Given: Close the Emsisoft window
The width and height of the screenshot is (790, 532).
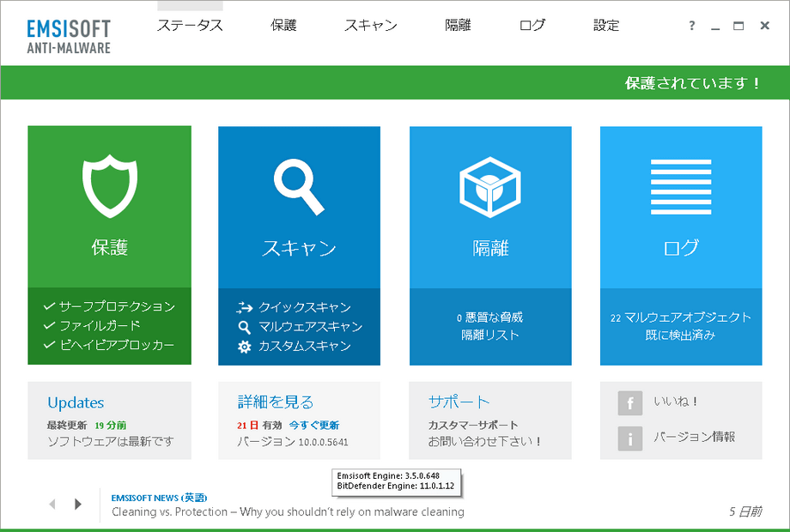Looking at the screenshot, I should tap(765, 25).
